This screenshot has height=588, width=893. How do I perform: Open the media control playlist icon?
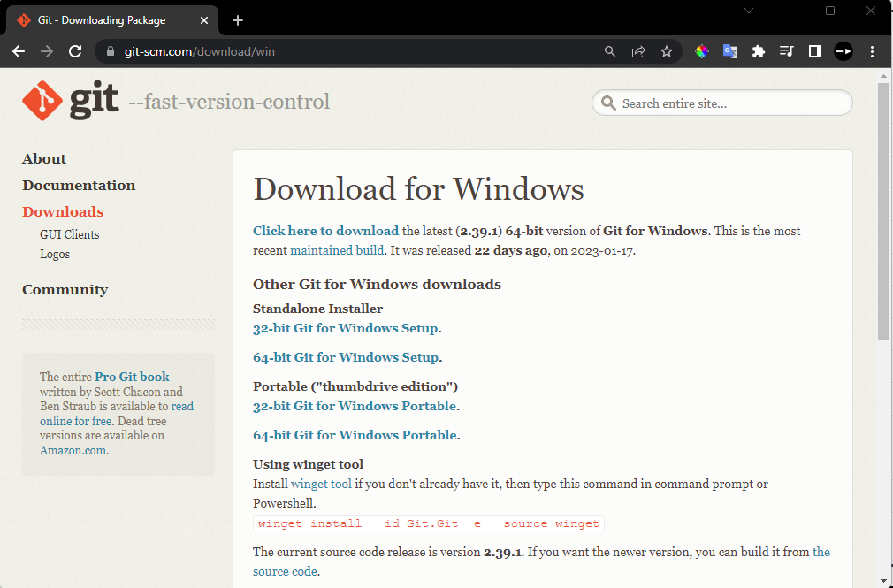pyautogui.click(x=787, y=52)
